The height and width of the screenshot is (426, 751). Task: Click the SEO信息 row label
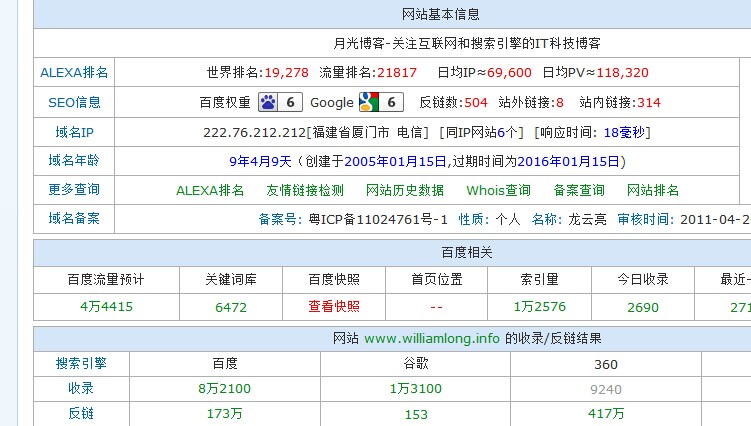74,102
